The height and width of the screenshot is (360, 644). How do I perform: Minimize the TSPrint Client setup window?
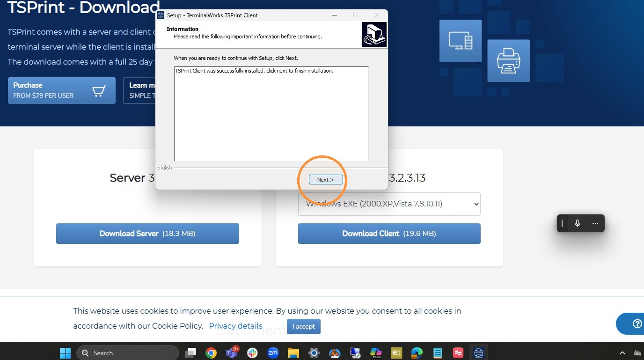(x=335, y=15)
